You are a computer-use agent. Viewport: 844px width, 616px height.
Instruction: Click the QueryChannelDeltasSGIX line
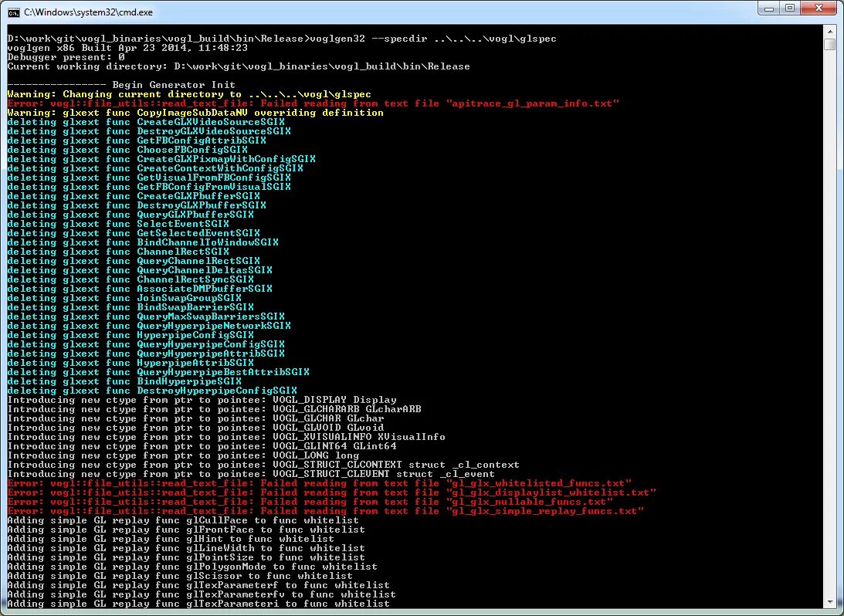[x=140, y=270]
